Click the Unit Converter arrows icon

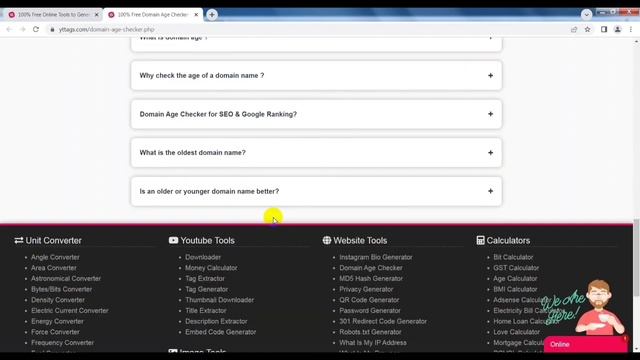tap(19, 240)
